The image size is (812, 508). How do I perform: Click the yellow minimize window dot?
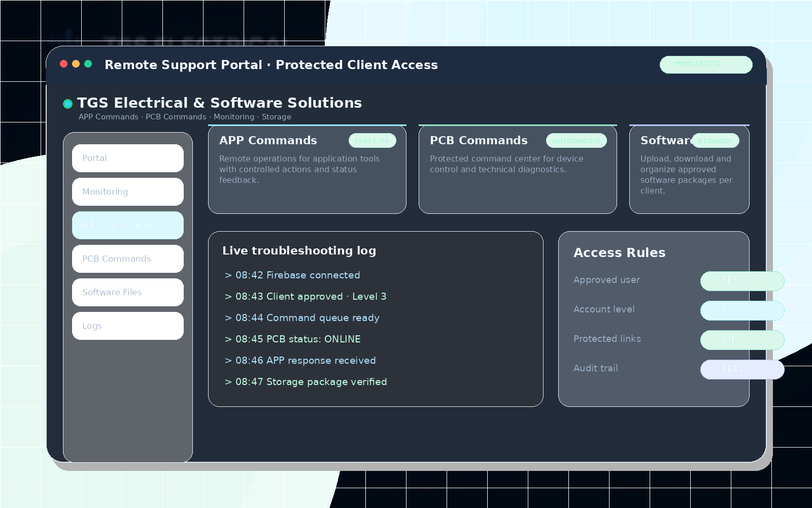[x=76, y=63]
